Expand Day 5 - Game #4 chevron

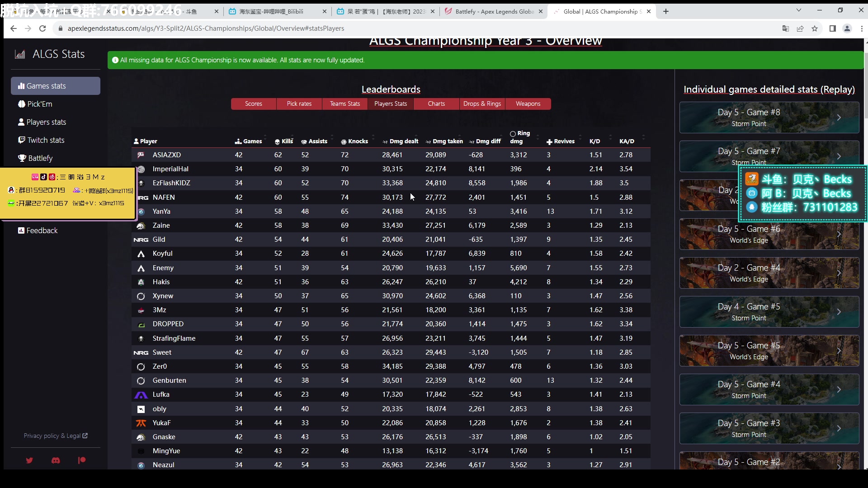pos(839,389)
